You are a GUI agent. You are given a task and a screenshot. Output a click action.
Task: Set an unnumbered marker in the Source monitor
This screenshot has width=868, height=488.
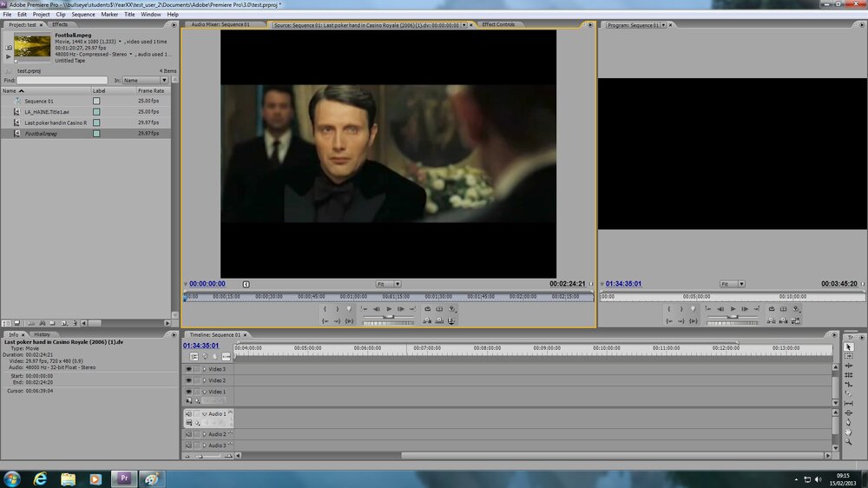click(349, 309)
